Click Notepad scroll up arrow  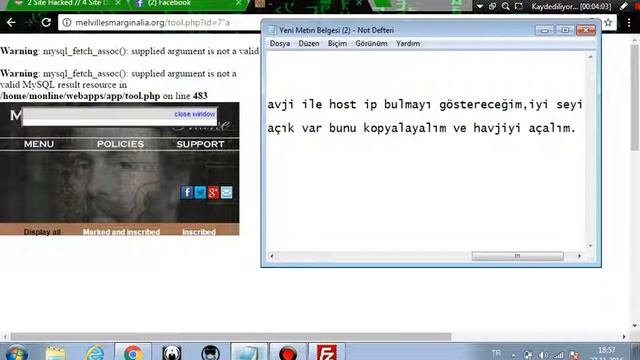click(x=590, y=57)
